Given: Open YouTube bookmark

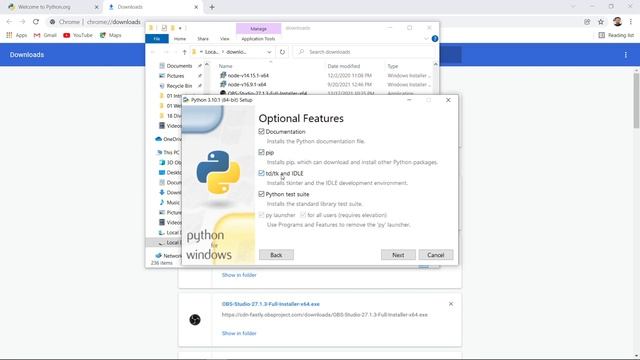Looking at the screenshot, I should 78,35.
